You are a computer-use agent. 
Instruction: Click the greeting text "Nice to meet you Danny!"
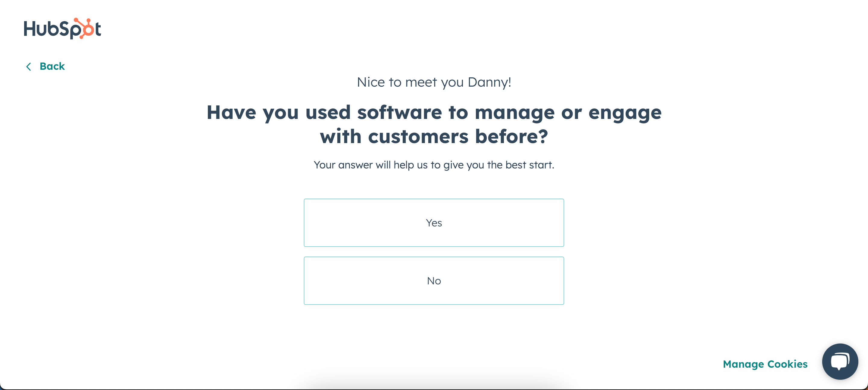point(434,82)
